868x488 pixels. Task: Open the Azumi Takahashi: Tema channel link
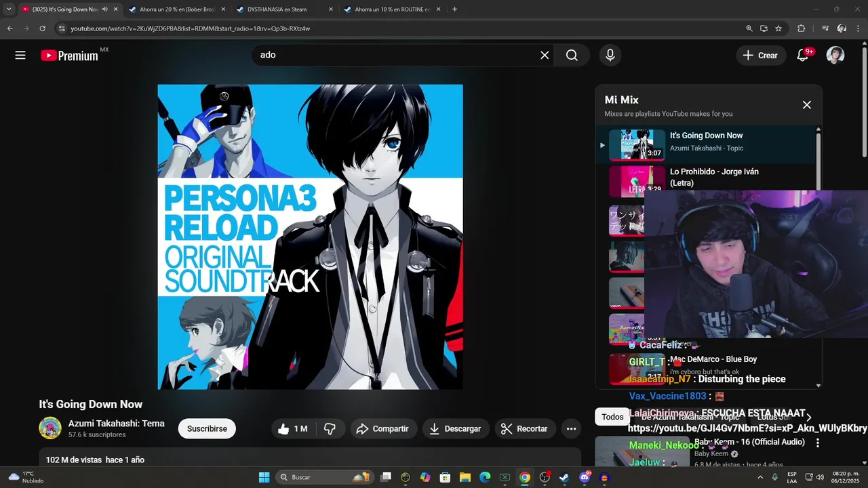pyautogui.click(x=116, y=424)
